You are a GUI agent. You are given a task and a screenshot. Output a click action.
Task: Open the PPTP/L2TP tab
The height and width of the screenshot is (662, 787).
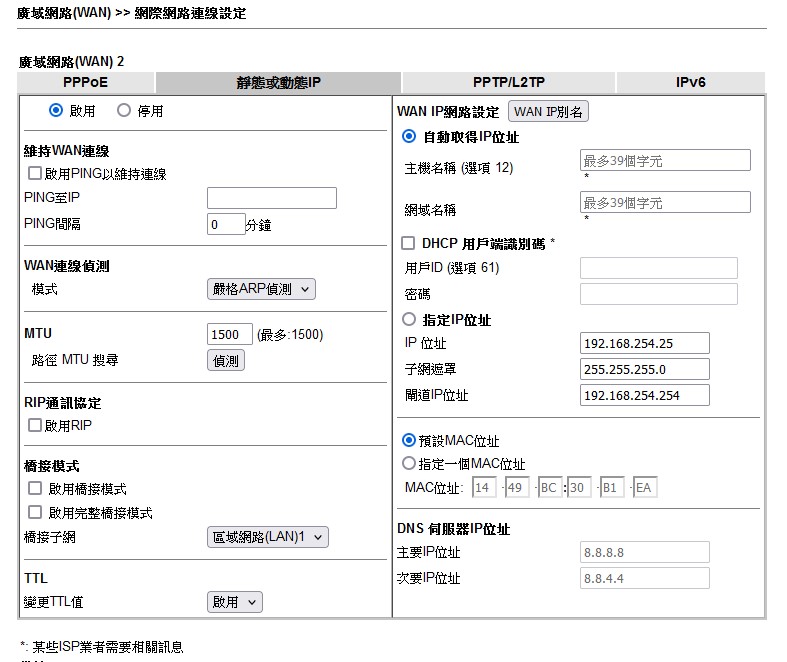point(508,82)
